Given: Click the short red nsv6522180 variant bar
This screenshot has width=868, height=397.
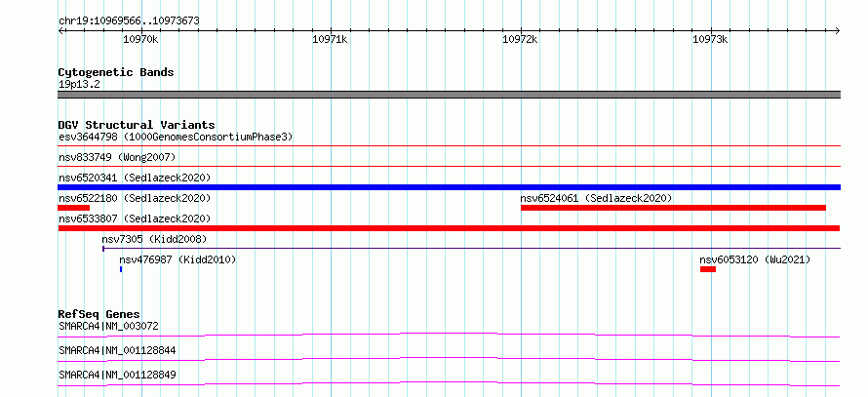Looking at the screenshot, I should 73,208.
